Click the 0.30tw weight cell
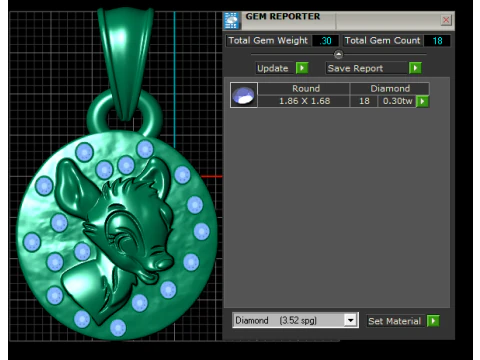 click(x=397, y=101)
